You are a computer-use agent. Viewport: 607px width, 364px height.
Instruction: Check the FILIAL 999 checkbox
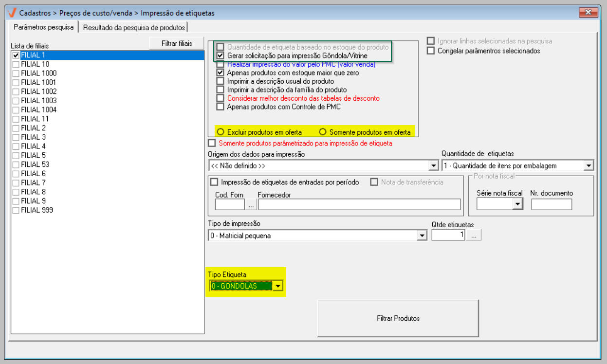[16, 210]
